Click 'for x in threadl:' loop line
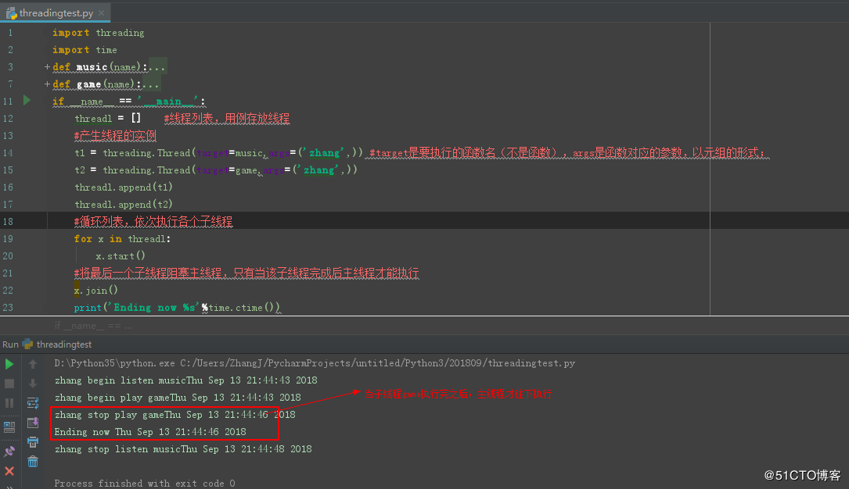Viewport: 849px width, 489px height. [x=122, y=239]
